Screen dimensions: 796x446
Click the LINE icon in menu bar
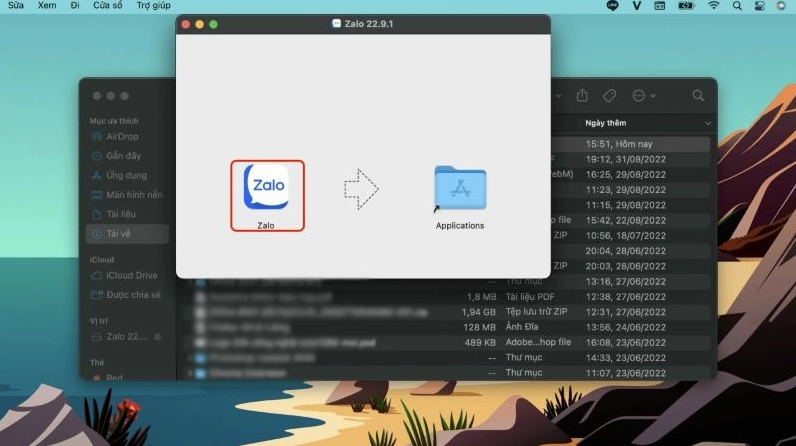point(612,6)
